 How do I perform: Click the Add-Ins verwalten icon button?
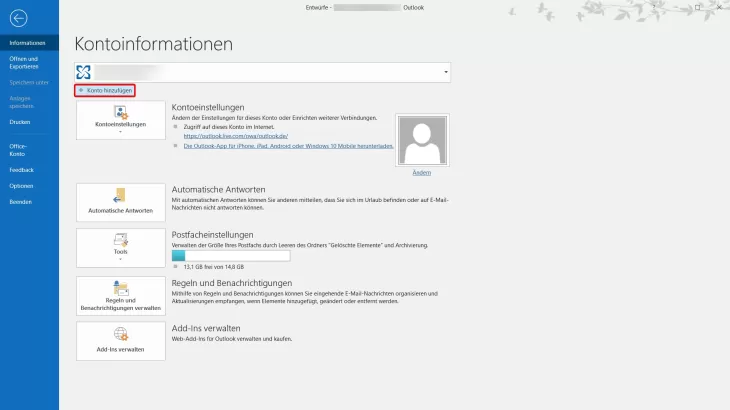coord(120,342)
